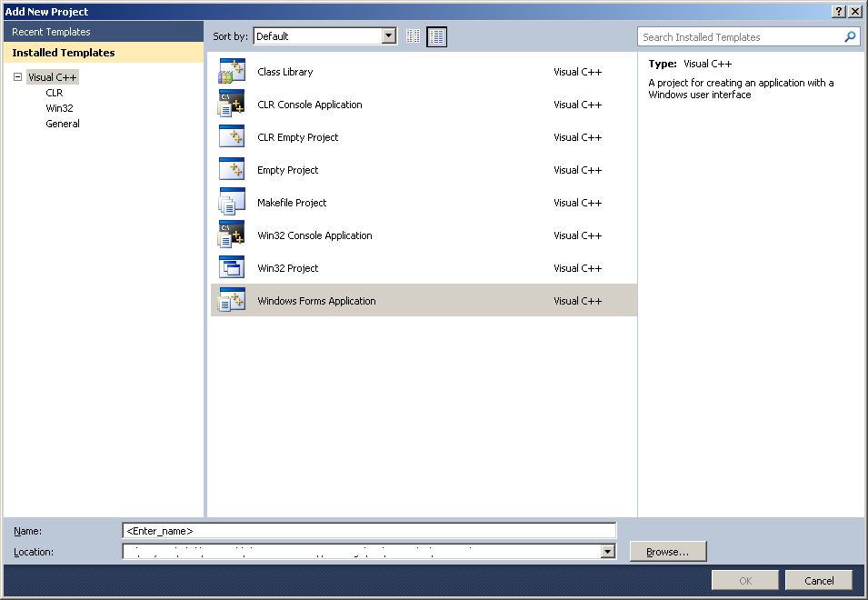Select the Windows Forms Application icon
Image resolution: width=868 pixels, height=600 pixels.
pos(232,300)
